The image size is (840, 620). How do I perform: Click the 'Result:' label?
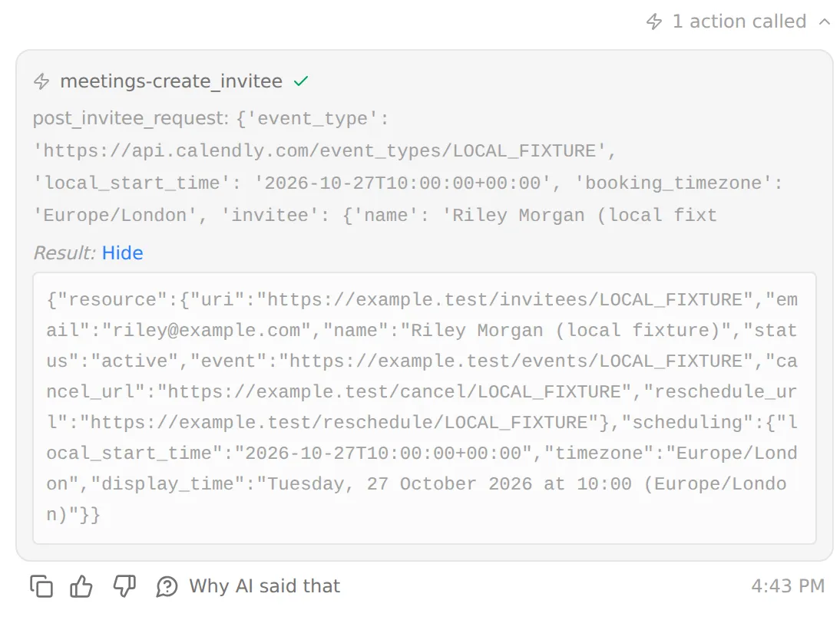click(64, 252)
